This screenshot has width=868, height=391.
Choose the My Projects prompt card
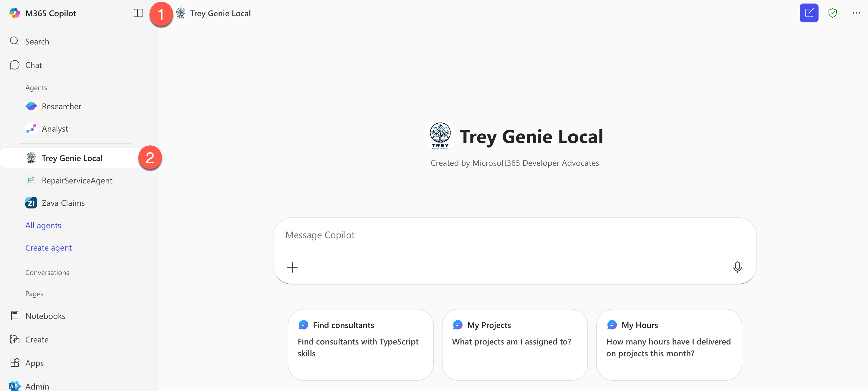click(515, 344)
